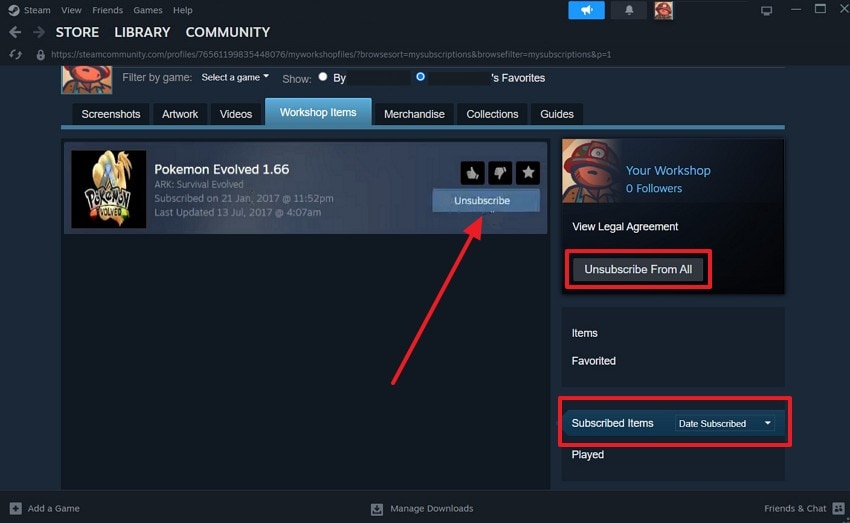Go to the STORE section

[77, 33]
